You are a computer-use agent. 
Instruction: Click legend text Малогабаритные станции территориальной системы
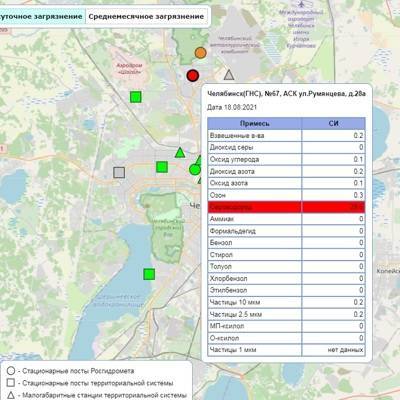(x=104, y=395)
